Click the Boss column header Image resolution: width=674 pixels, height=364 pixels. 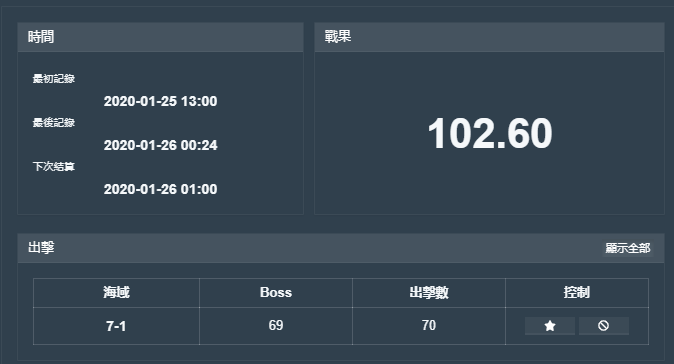tap(276, 293)
